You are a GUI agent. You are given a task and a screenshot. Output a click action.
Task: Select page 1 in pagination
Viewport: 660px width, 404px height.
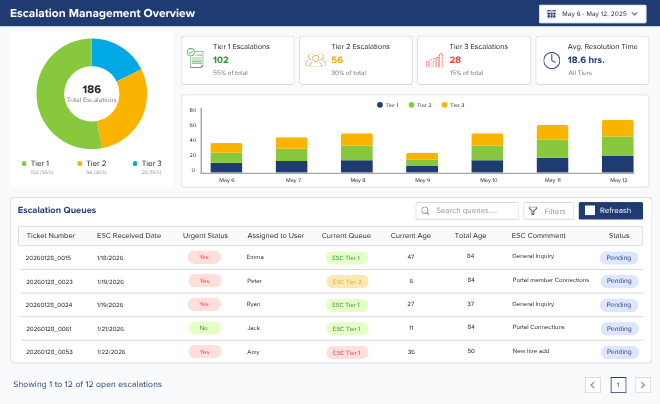618,385
